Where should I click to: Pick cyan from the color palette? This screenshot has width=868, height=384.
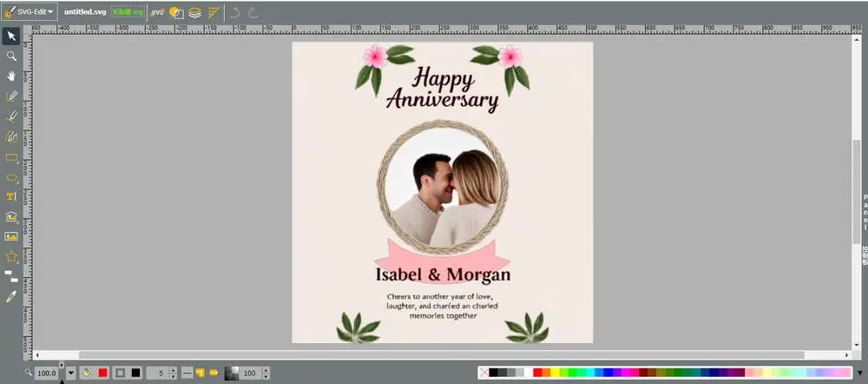590,373
